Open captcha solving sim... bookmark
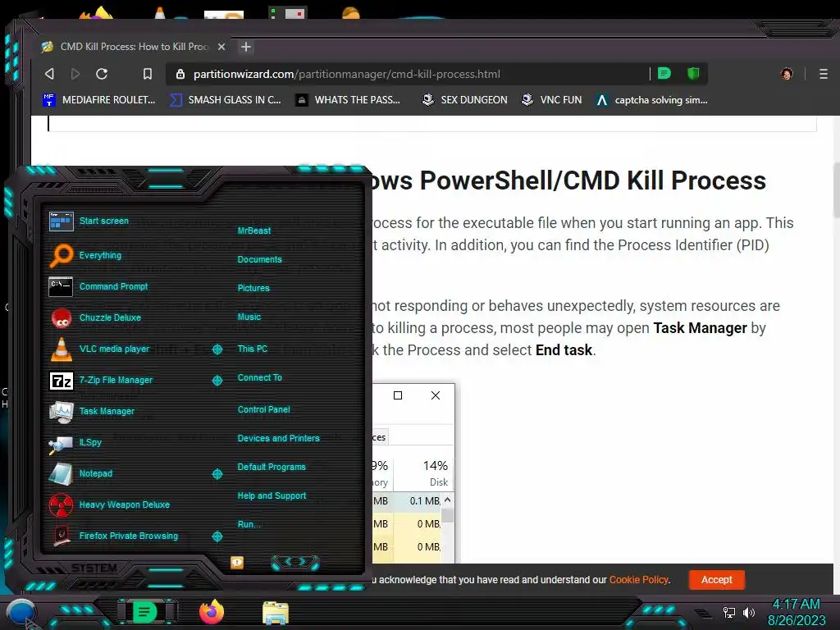840x630 pixels. point(652,99)
